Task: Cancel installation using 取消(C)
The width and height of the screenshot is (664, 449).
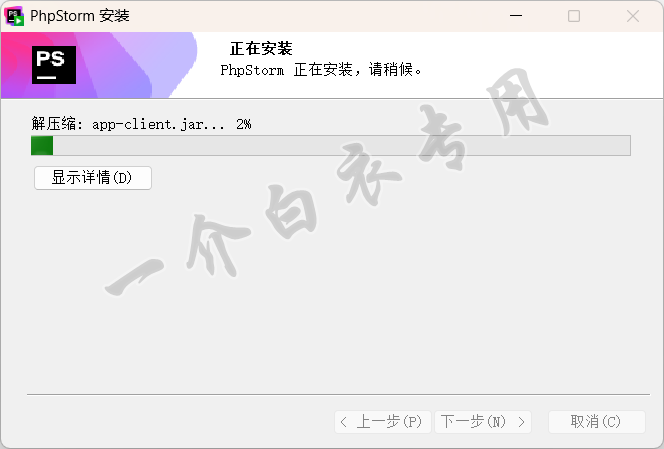Action: pyautogui.click(x=596, y=421)
